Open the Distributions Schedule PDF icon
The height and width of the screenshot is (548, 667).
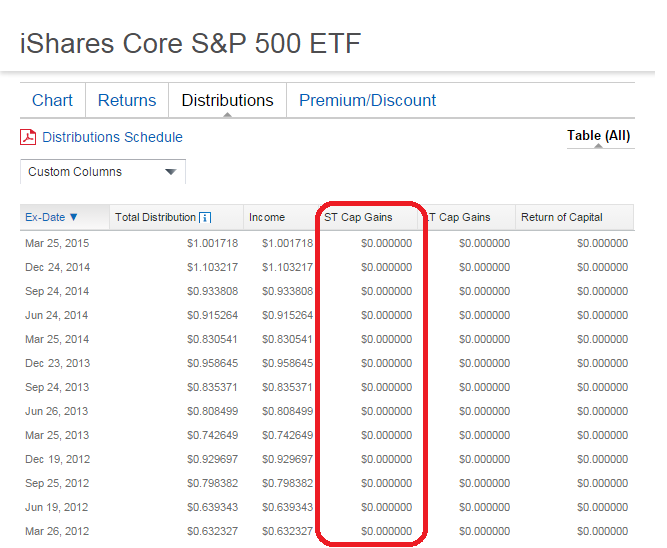28,137
